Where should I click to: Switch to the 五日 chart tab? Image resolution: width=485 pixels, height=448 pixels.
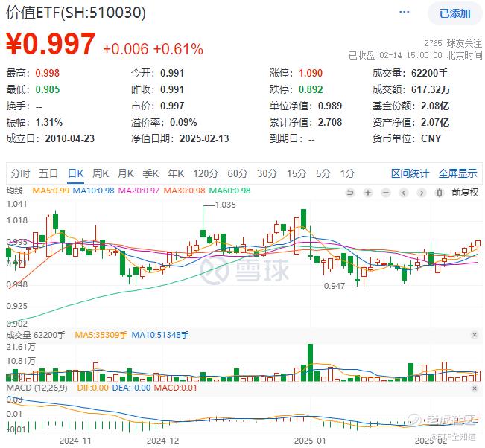click(48, 173)
